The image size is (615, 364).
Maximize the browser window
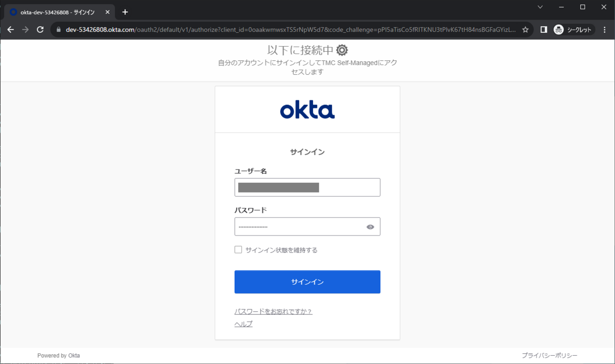point(583,7)
